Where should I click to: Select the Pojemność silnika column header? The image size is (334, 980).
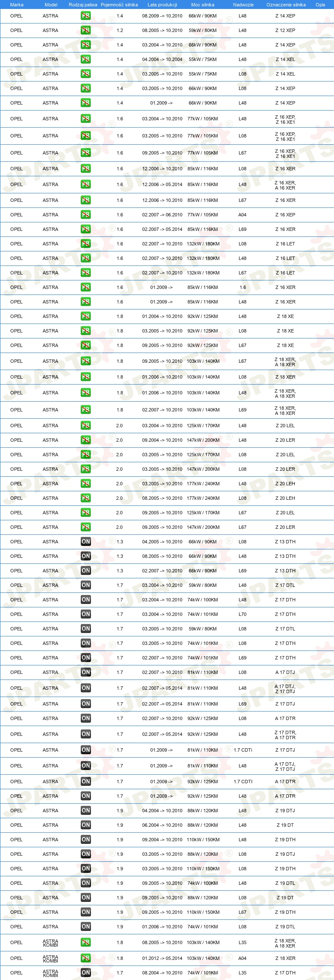[119, 5]
